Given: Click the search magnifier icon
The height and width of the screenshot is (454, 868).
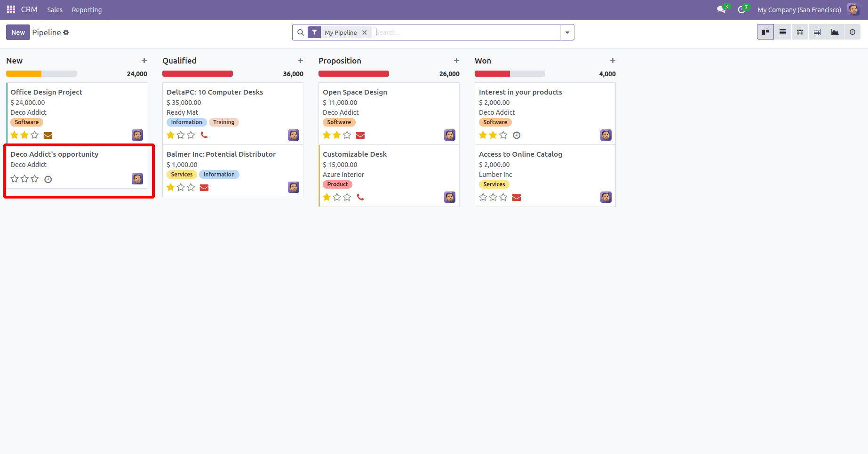Looking at the screenshot, I should pyautogui.click(x=300, y=32).
